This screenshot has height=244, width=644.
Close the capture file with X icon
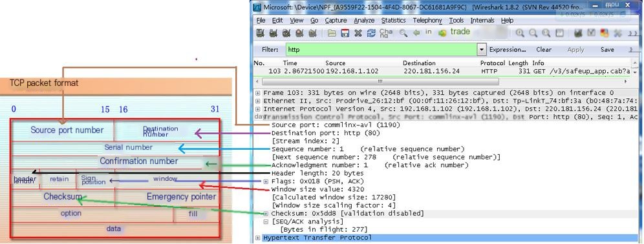coord(358,33)
